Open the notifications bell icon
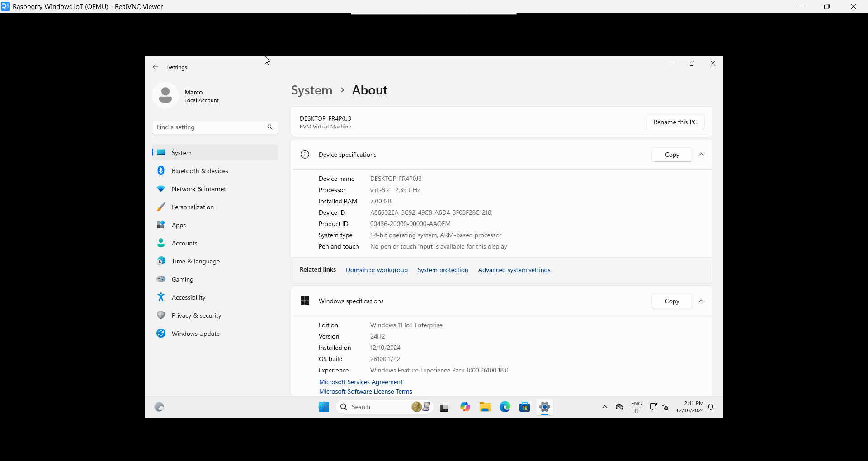This screenshot has height=461, width=868. pyautogui.click(x=711, y=407)
